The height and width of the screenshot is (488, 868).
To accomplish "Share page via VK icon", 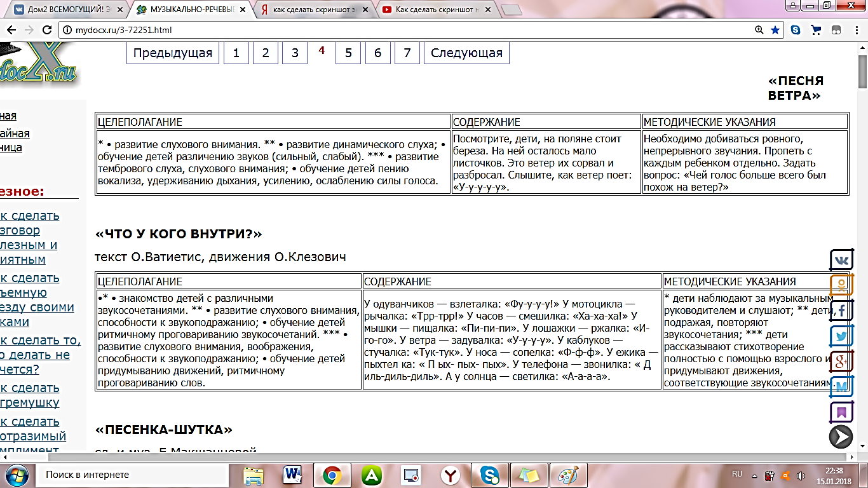I will 842,260.
